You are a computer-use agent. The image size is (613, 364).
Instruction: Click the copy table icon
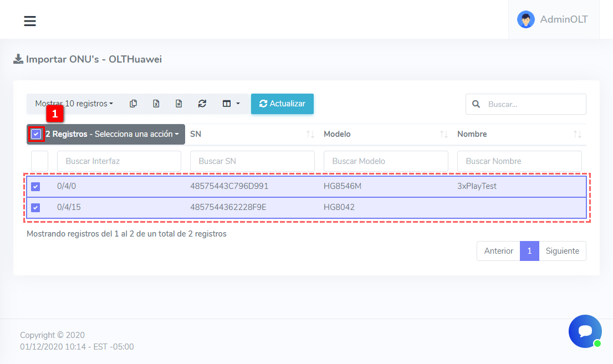pyautogui.click(x=133, y=104)
